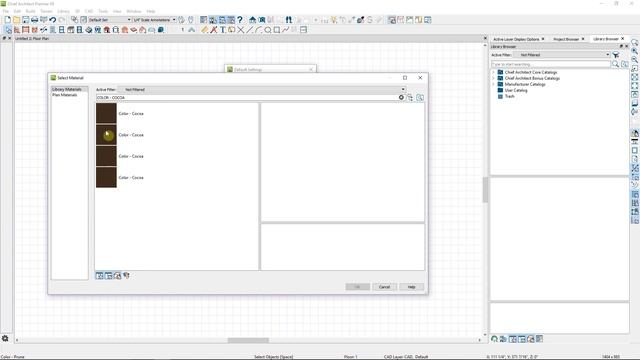This screenshot has height=360, width=640.
Task: Click the topmost zoom magnifier icon in right toolbar
Action: [635, 42]
